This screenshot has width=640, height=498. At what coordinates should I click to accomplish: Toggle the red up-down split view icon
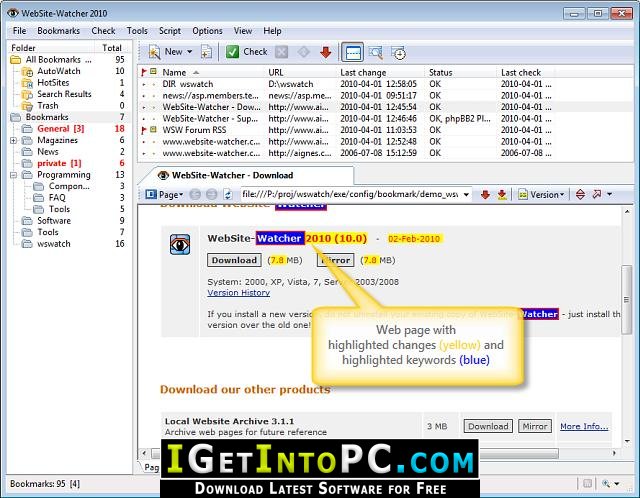pos(580,194)
